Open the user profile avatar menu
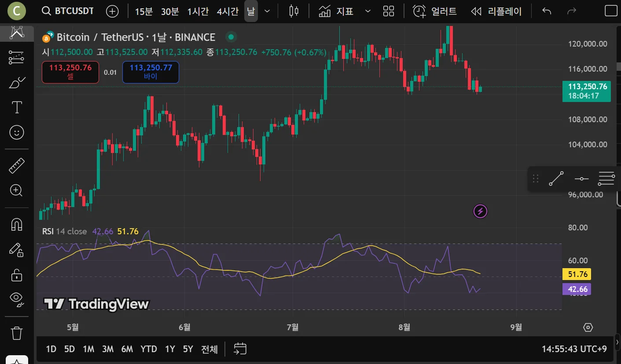Viewport: 621px width, 364px height. 17,11
